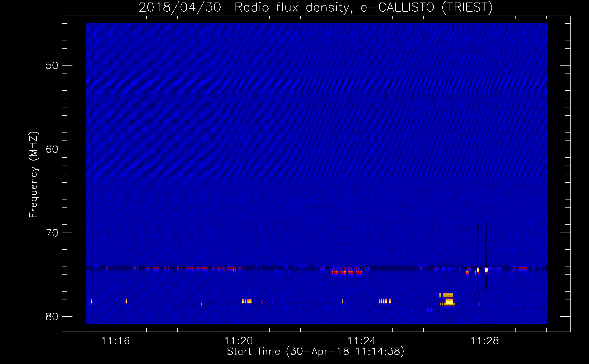
Task: Click the 70 MHz frequency tick label
Action: pos(52,233)
